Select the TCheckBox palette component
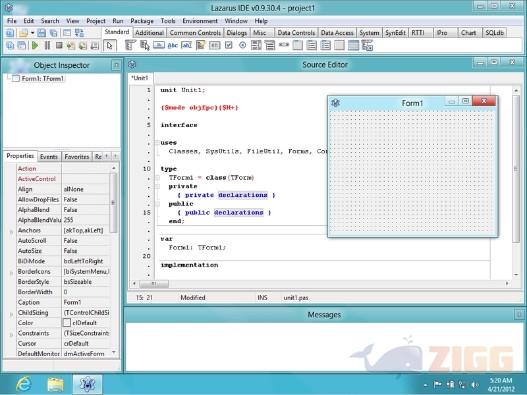The image size is (527, 395). click(229, 45)
